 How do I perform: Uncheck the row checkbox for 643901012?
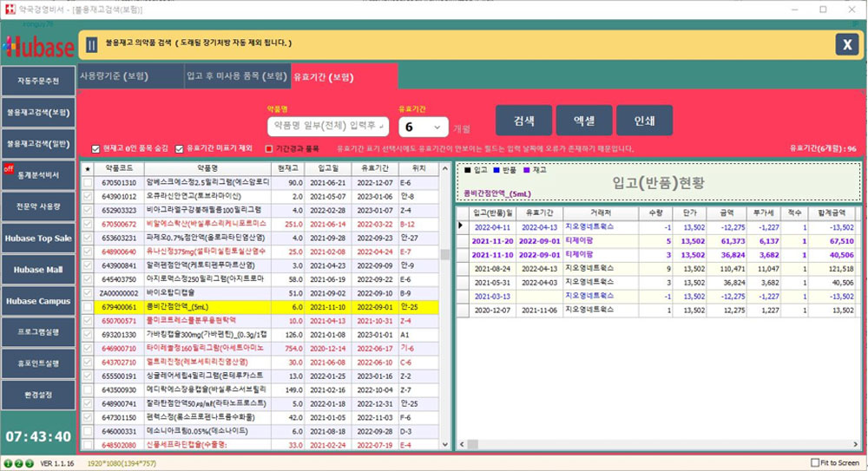click(88, 197)
